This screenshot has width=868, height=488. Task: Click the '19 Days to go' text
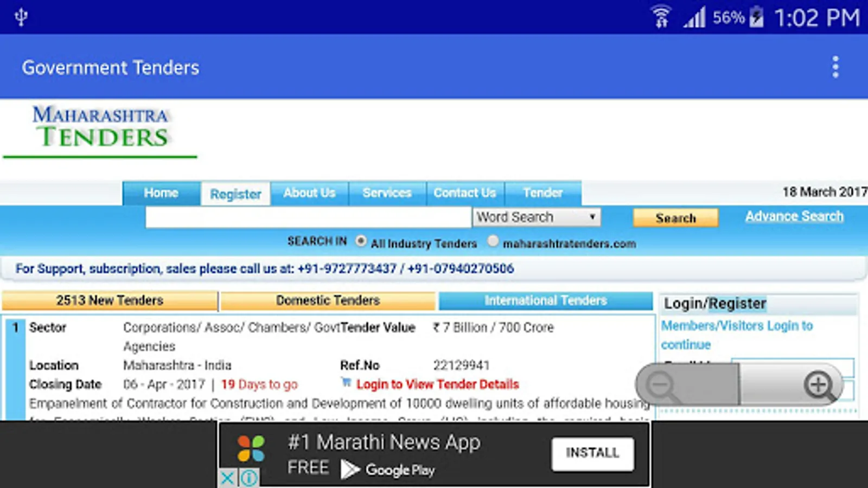[259, 384]
